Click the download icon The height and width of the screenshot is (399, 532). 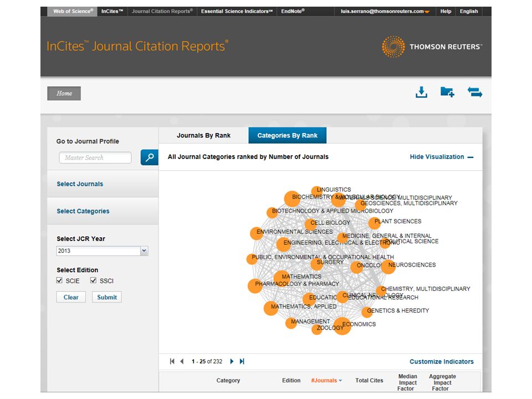click(421, 92)
